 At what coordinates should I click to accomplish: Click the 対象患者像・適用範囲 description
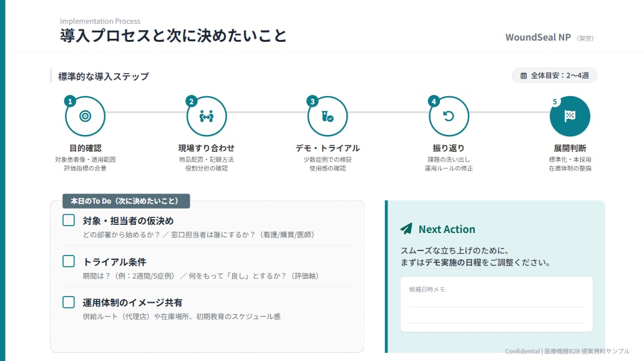click(x=85, y=159)
